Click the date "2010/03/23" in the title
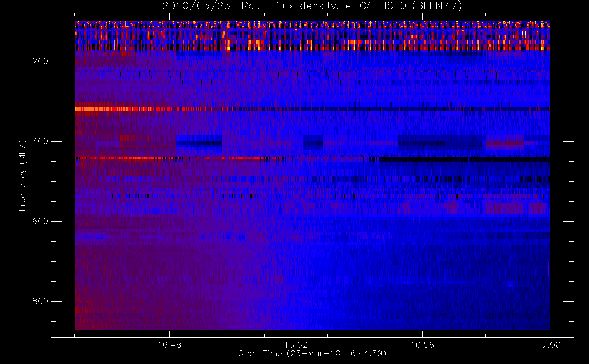 (196, 6)
